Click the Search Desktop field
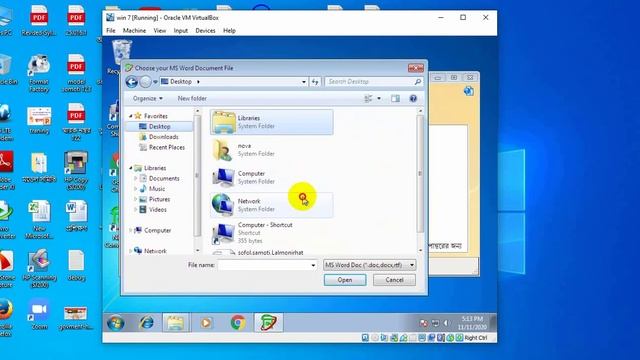Image resolution: width=640 pixels, height=360 pixels. coord(369,82)
